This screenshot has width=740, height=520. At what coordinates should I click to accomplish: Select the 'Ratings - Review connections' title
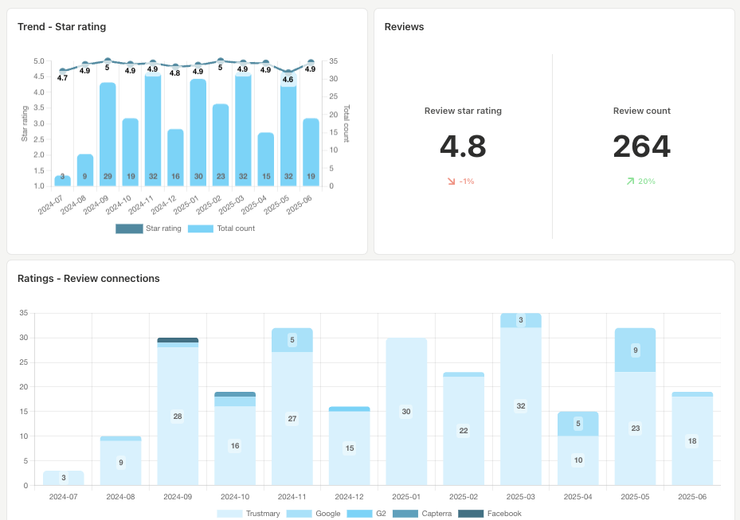point(89,278)
